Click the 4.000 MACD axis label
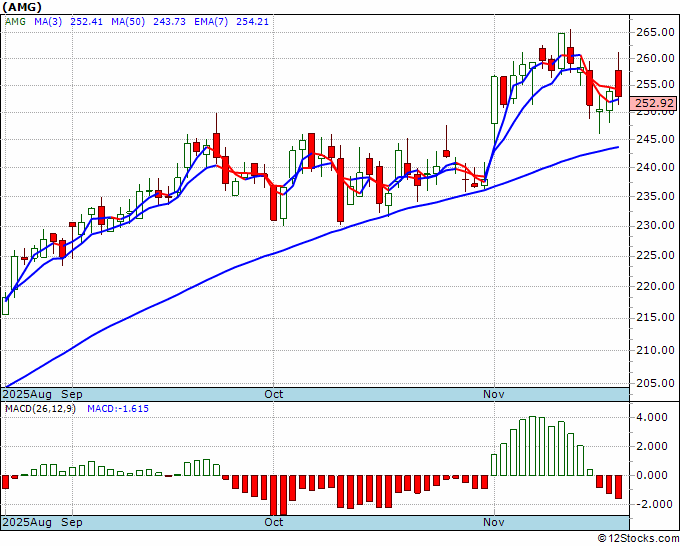This screenshot has height=546, width=680. pyautogui.click(x=651, y=417)
